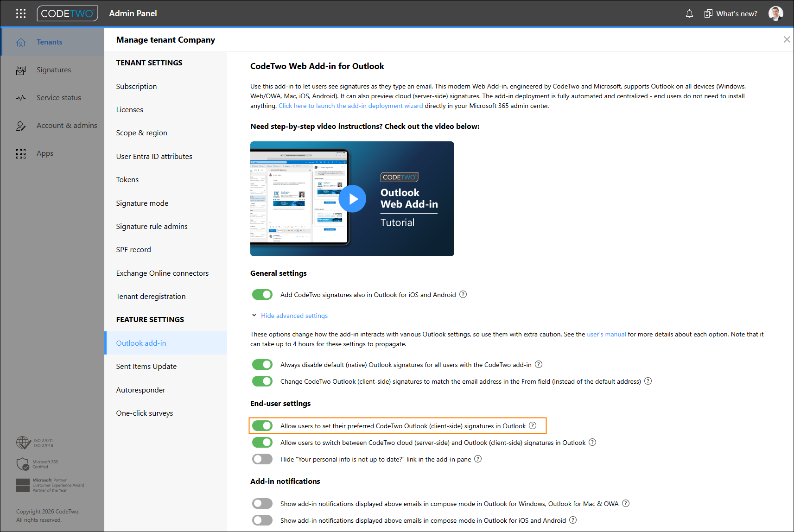Toggle allow switching between cloud and client-side signatures

262,443
